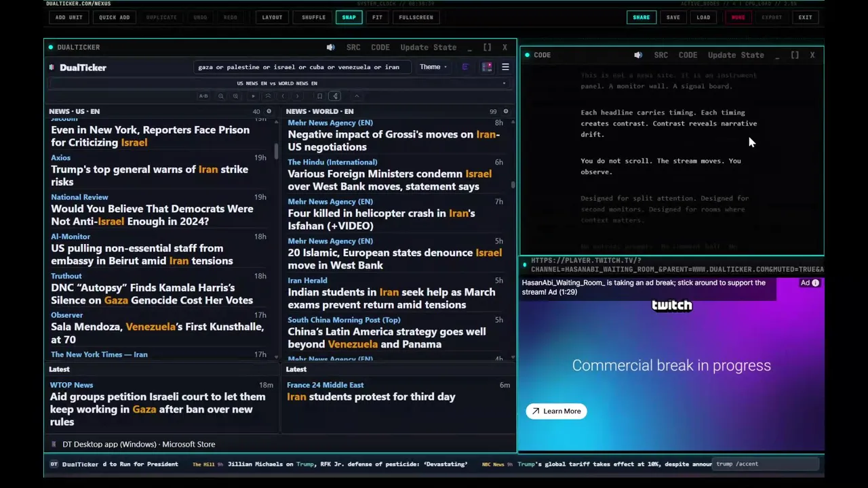Screen dimensions: 868x488
Task: Click the zoom out magnifier icon
Action: tap(221, 96)
